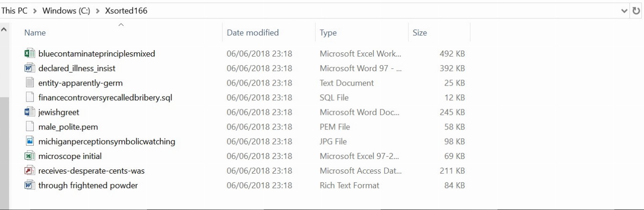Viewport: 644px width, 210px height.
Task: Open the address bar history dropdown
Action: [x=624, y=11]
